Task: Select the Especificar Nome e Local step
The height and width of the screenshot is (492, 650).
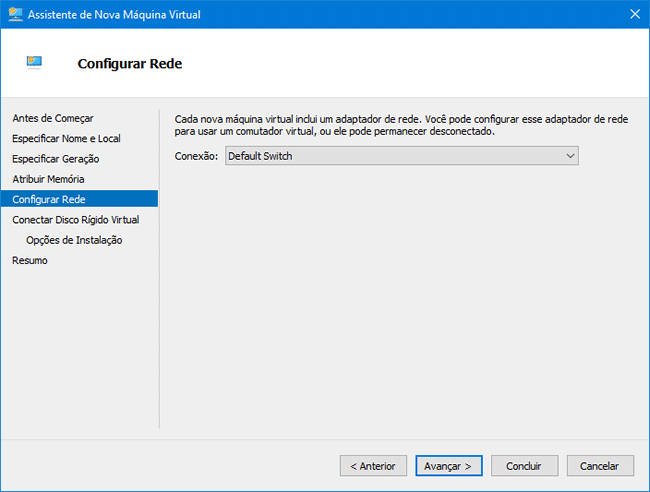Action: pyautogui.click(x=66, y=138)
